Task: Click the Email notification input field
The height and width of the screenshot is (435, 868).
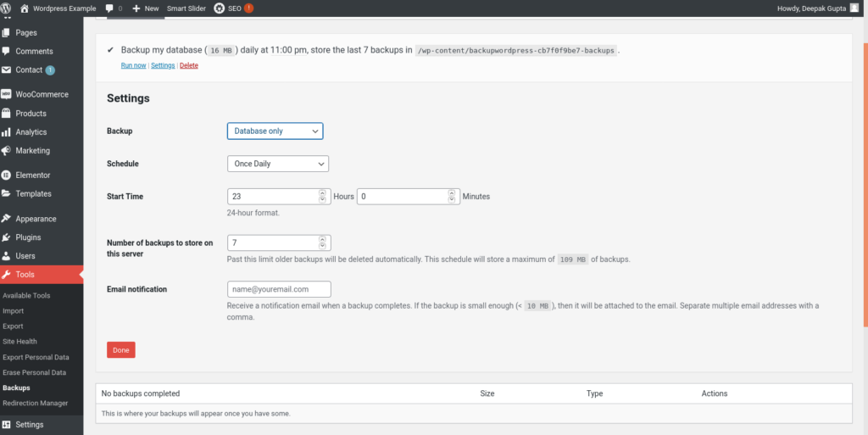Action: tap(279, 289)
